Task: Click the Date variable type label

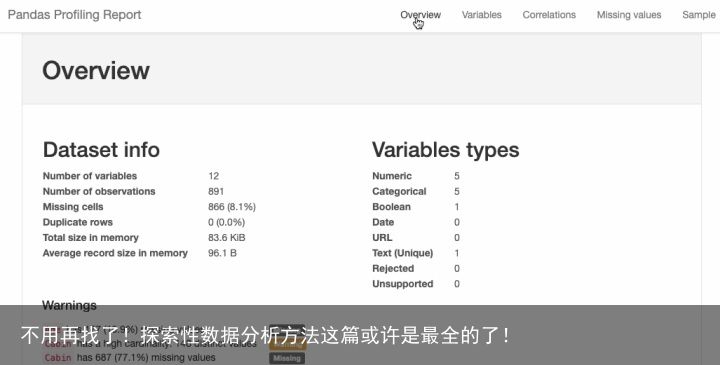Action: click(383, 222)
